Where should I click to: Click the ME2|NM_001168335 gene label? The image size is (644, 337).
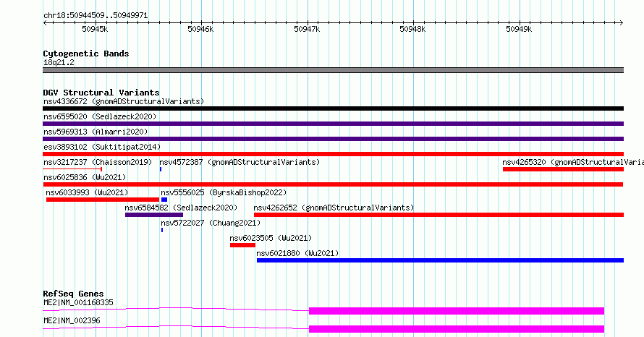pyautogui.click(x=78, y=302)
